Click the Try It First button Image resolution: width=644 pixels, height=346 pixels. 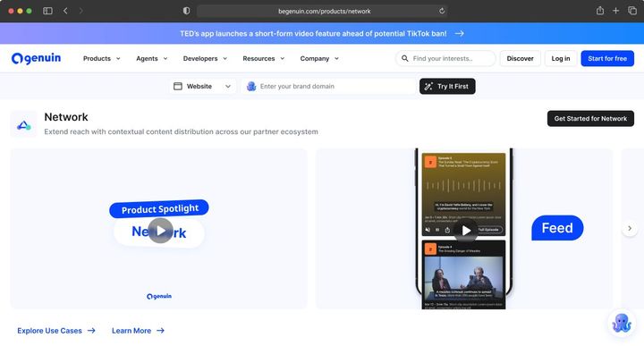[x=447, y=86]
